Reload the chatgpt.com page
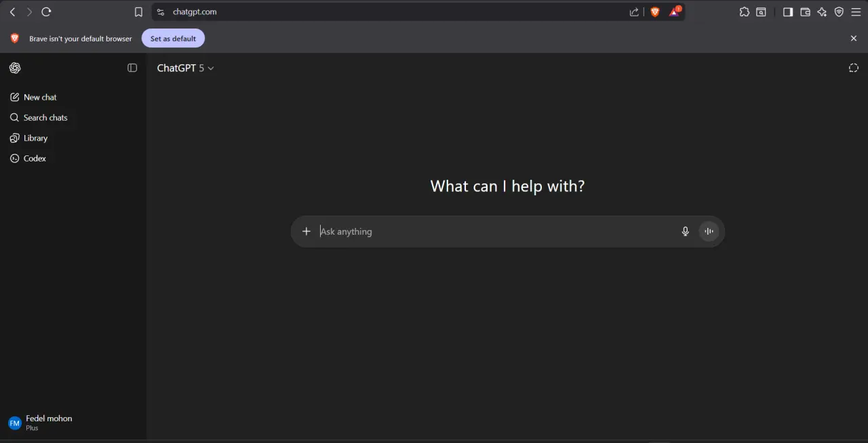 46,12
